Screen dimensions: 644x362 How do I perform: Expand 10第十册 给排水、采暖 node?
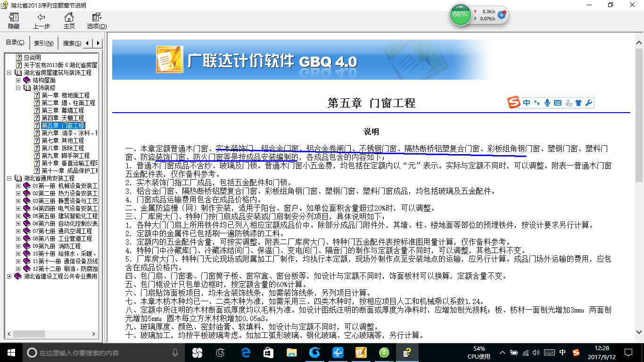(x=18, y=254)
